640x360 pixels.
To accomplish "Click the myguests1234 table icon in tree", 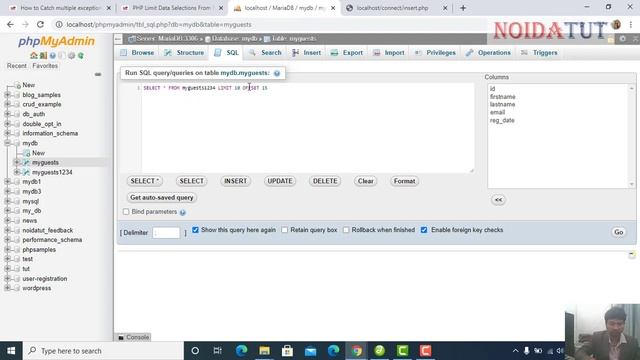I will (x=27, y=172).
